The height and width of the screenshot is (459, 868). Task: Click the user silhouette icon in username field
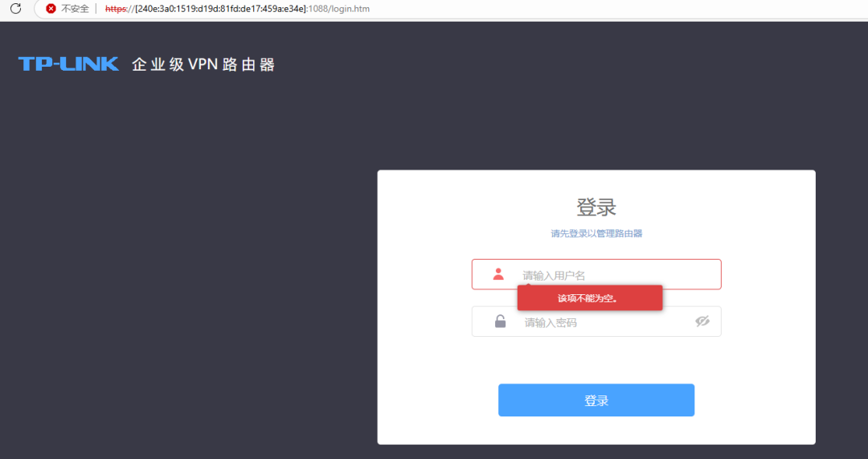coord(498,274)
